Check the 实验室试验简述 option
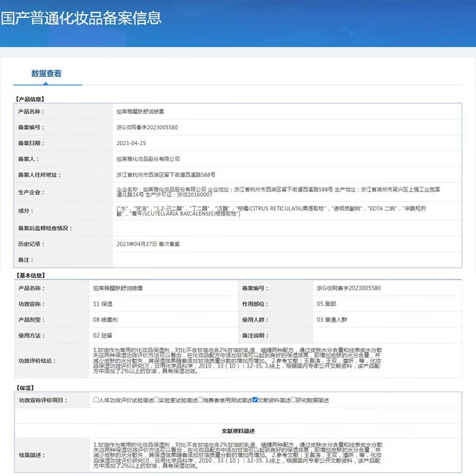Screen dimensions: 476x476 tap(155, 400)
